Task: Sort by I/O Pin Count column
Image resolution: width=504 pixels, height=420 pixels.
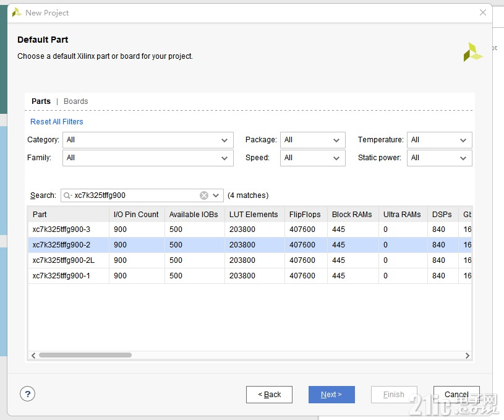Action: click(137, 215)
